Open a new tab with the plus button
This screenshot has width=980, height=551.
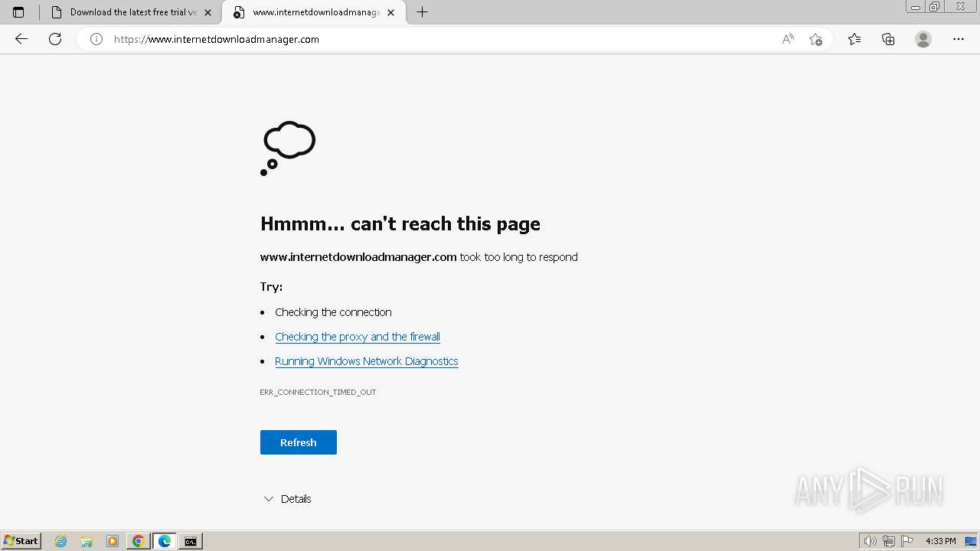pyautogui.click(x=422, y=12)
